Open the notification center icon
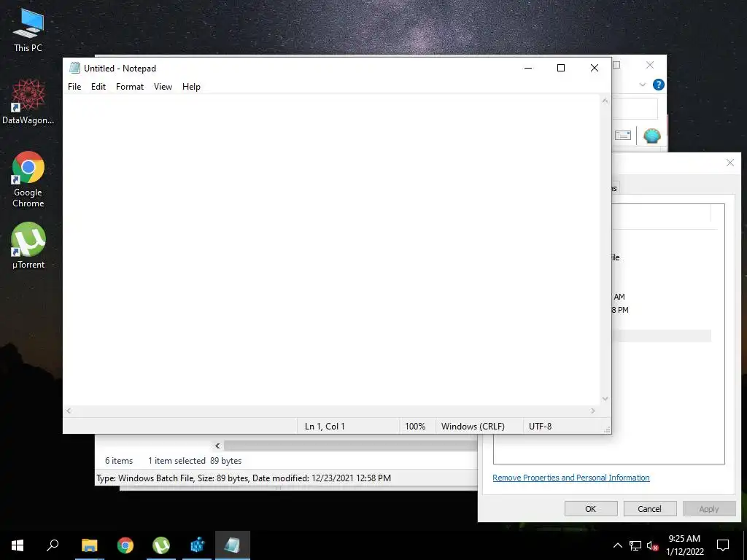This screenshot has width=747, height=560. tap(723, 545)
